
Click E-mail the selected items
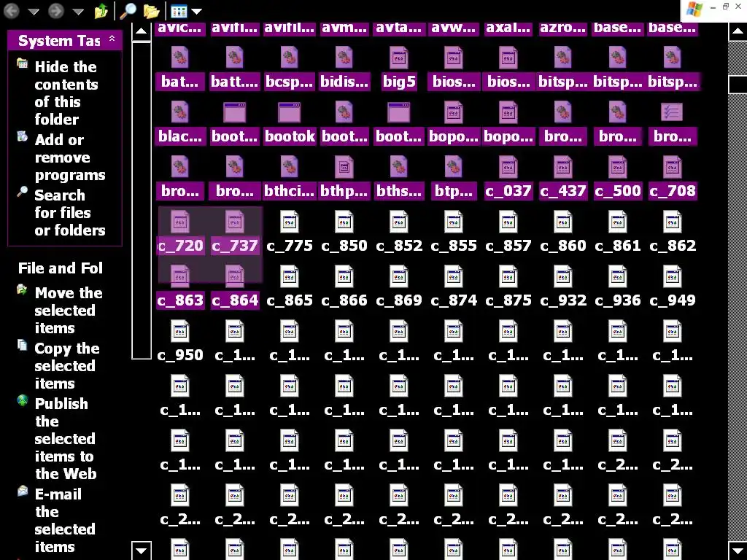pyautogui.click(x=64, y=521)
